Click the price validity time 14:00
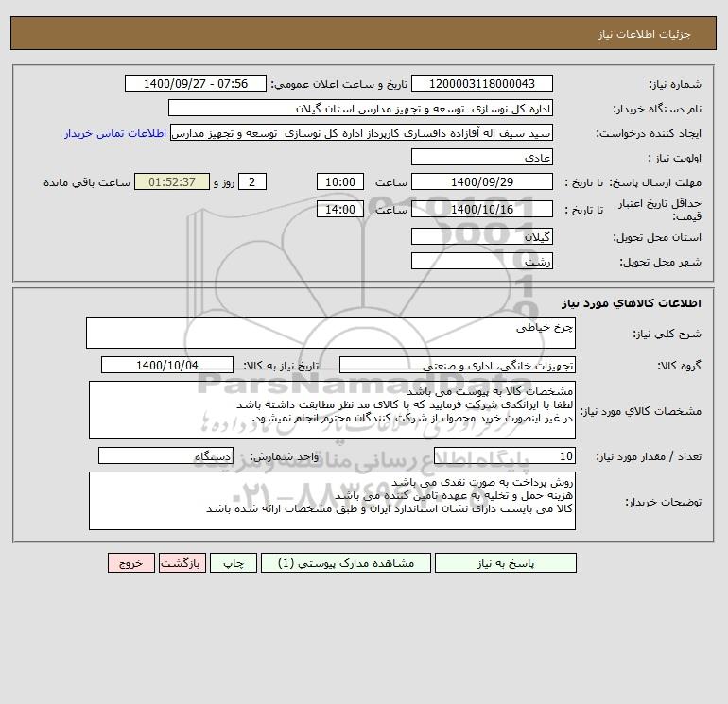Viewport: 728px width, 704px height. click(x=339, y=209)
